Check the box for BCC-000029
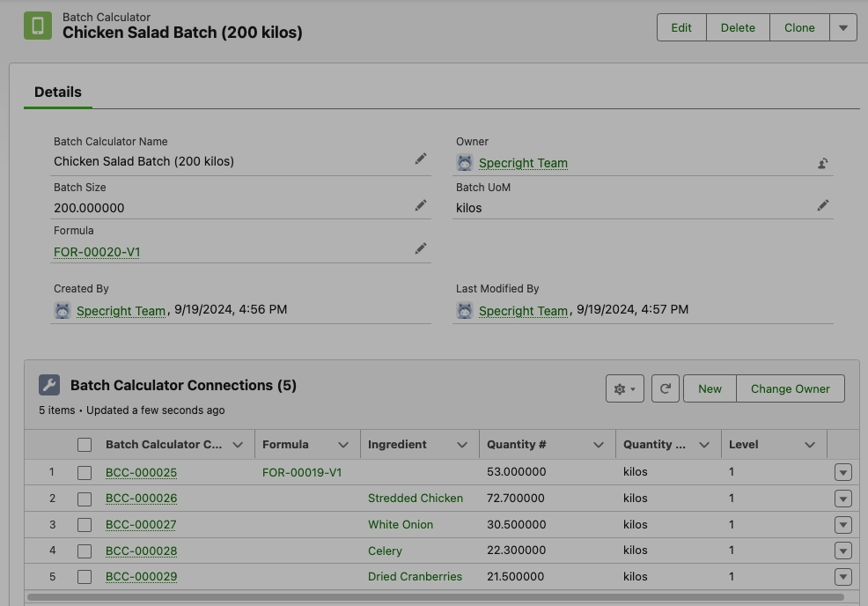Screen dimensions: 868x606 coord(85,577)
